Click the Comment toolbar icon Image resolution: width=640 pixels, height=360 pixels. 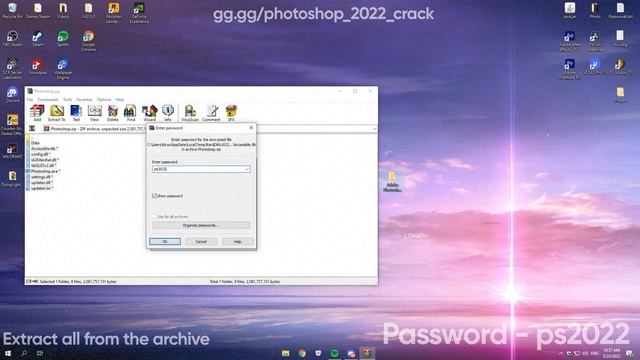point(211,113)
